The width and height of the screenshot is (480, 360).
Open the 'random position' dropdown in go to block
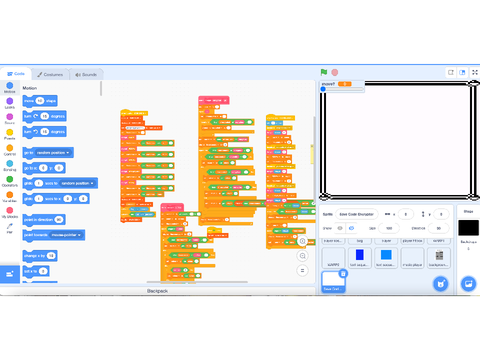point(53,153)
